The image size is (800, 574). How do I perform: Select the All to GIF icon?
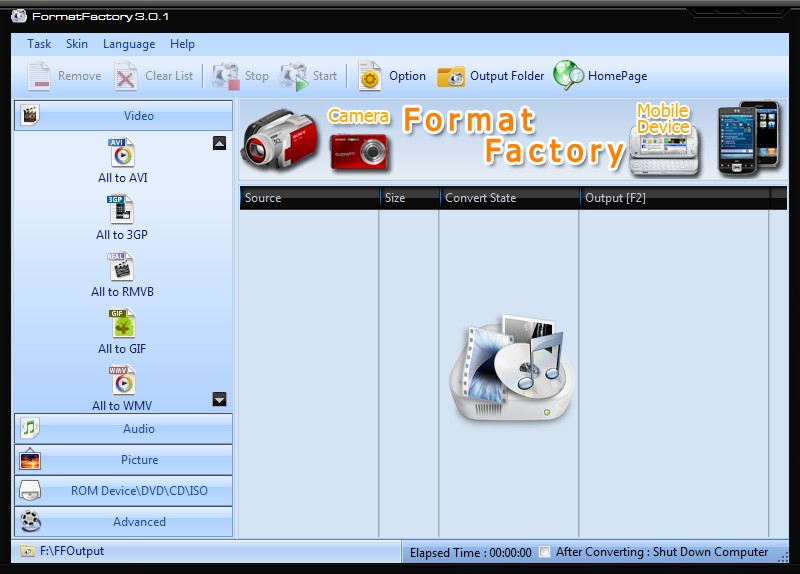(122, 323)
